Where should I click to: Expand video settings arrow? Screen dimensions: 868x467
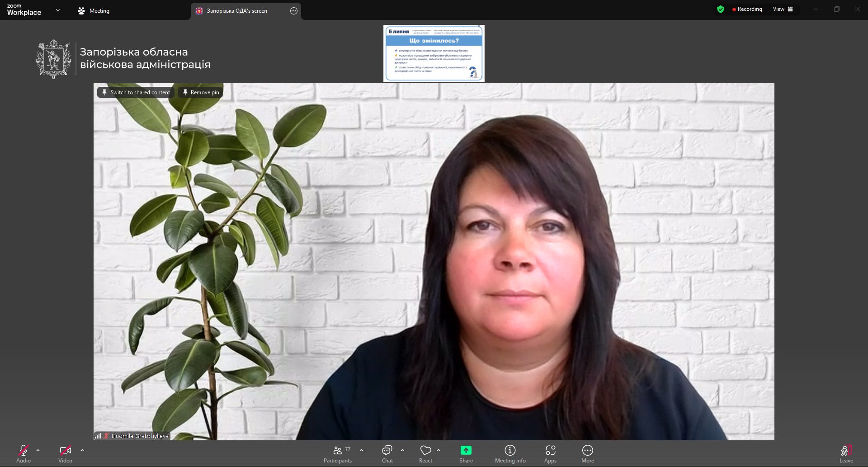[x=82, y=450]
